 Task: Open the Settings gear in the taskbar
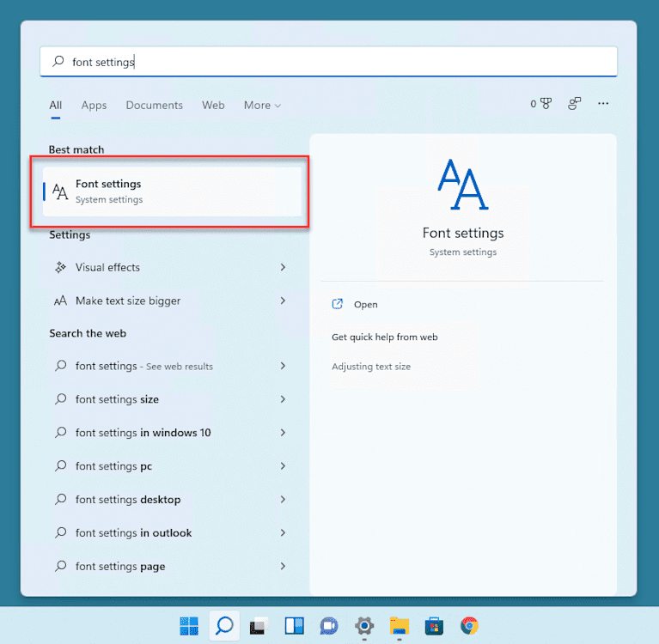(x=364, y=625)
